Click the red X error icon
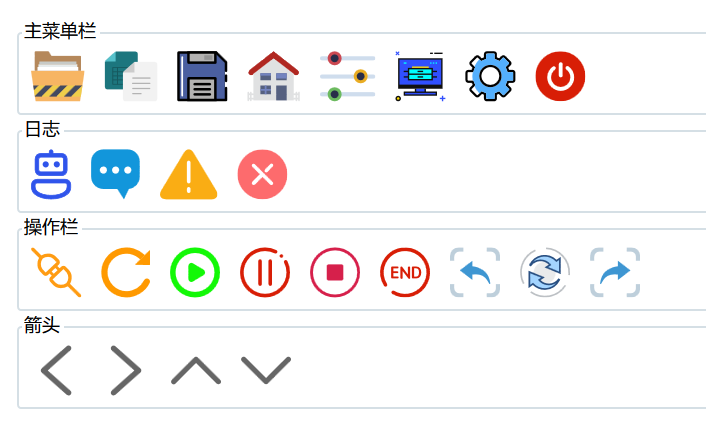This screenshot has width=706, height=429. (x=262, y=174)
